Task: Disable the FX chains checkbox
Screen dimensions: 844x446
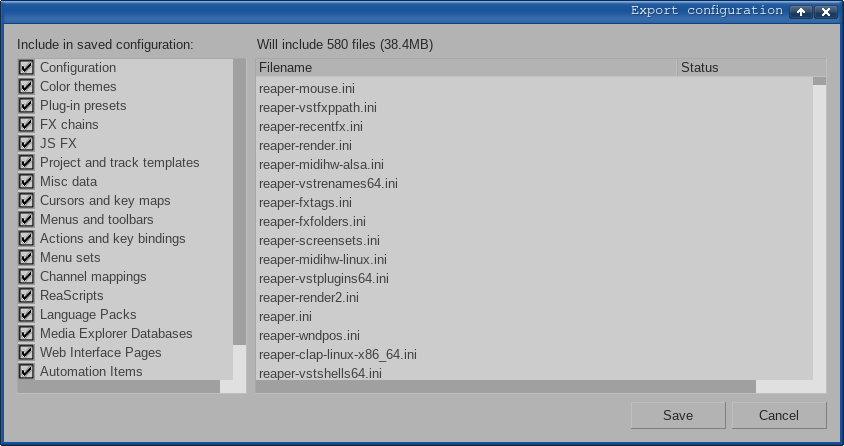Action: (x=26, y=124)
